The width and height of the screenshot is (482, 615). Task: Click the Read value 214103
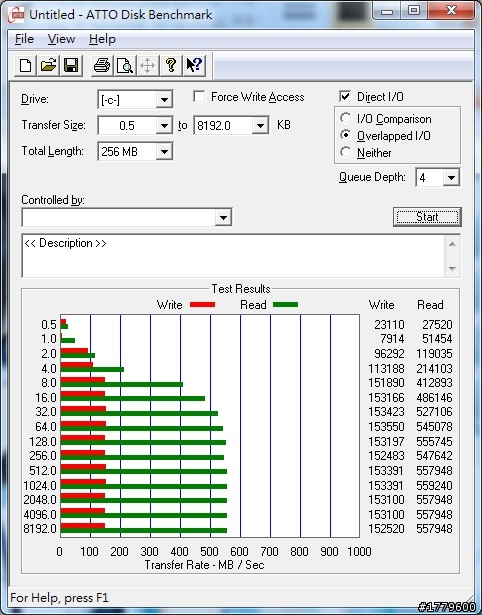pyautogui.click(x=434, y=369)
